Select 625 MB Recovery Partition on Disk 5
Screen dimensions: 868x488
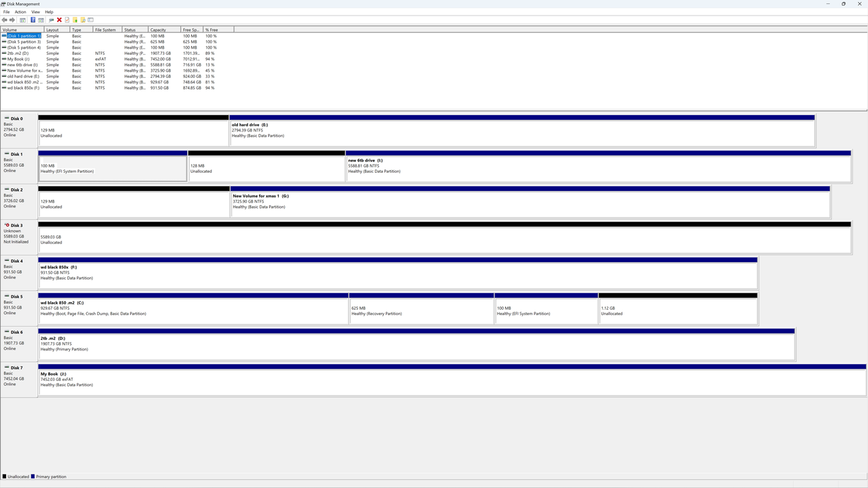tap(422, 308)
